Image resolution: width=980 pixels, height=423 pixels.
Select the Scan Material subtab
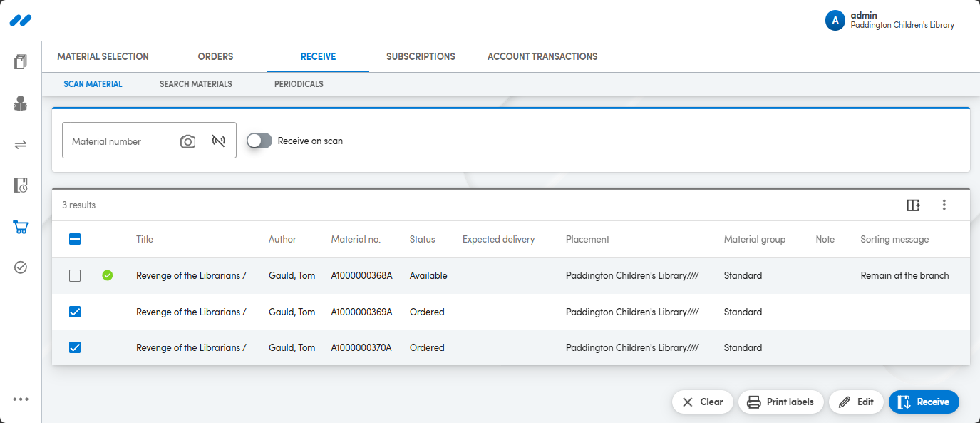tap(93, 84)
